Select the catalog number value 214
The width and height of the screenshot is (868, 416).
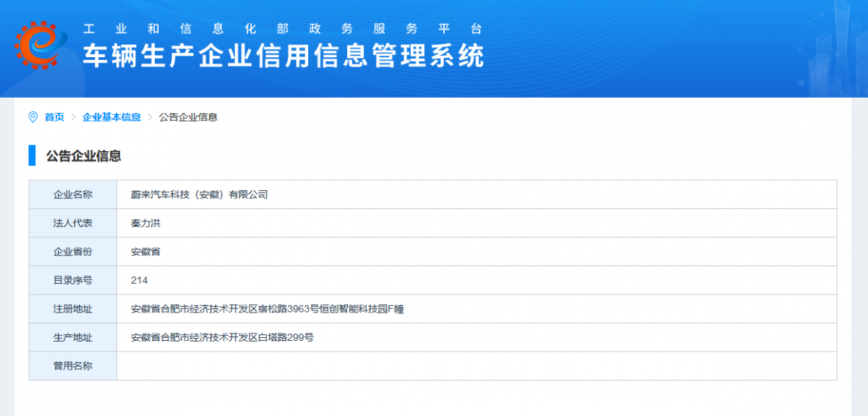[x=139, y=280]
